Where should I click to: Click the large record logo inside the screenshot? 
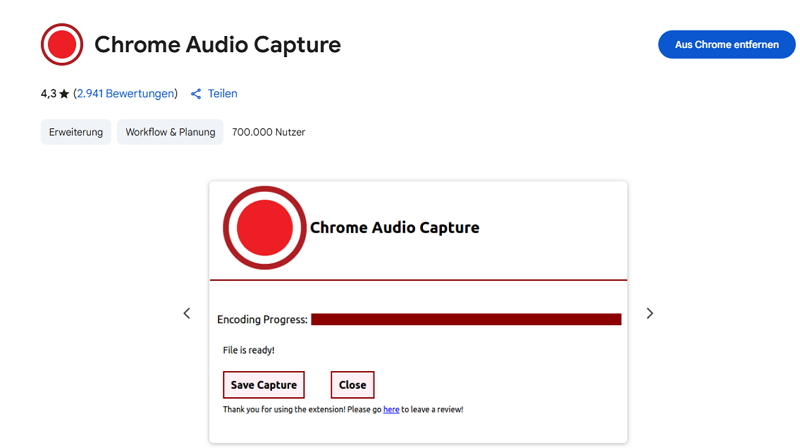pos(264,228)
